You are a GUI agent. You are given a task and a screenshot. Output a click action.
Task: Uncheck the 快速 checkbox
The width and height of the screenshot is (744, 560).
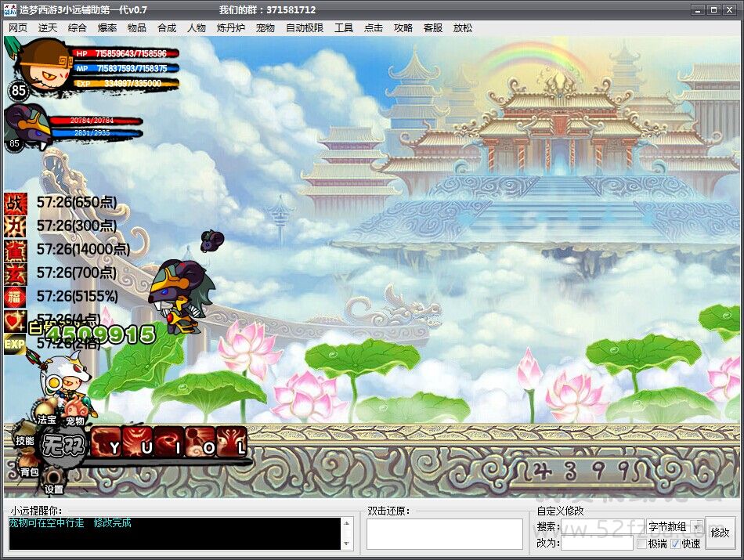(x=676, y=544)
